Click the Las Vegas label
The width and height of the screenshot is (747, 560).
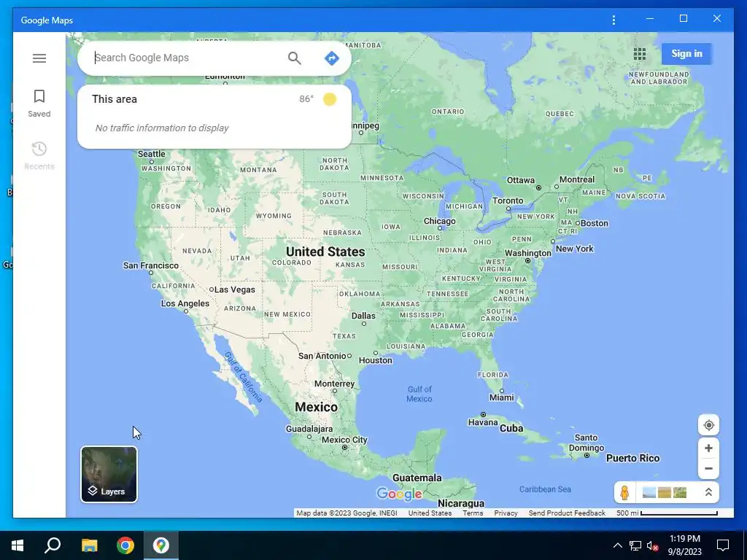click(x=235, y=289)
